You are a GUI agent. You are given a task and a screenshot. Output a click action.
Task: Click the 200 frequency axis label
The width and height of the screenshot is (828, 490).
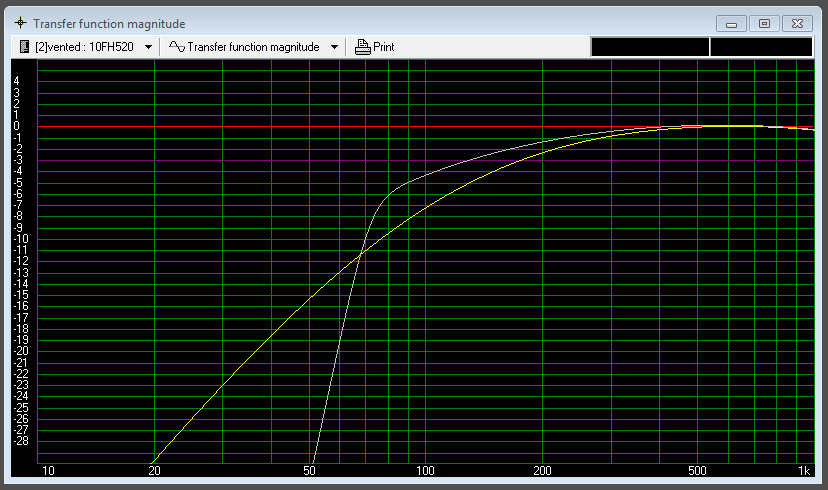542,470
